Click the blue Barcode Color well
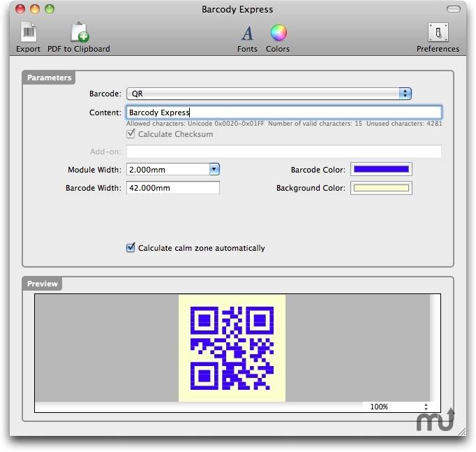Viewport: 476px width, 452px height. 381,169
